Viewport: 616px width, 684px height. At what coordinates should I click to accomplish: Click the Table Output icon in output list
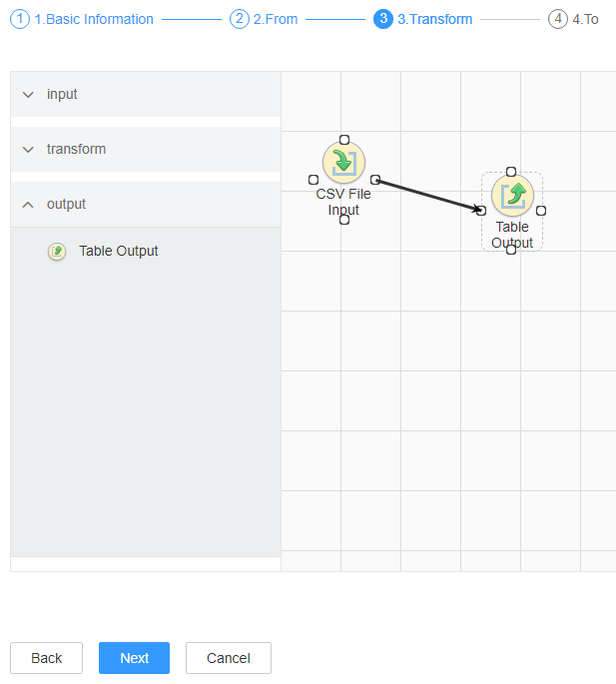pyautogui.click(x=57, y=252)
